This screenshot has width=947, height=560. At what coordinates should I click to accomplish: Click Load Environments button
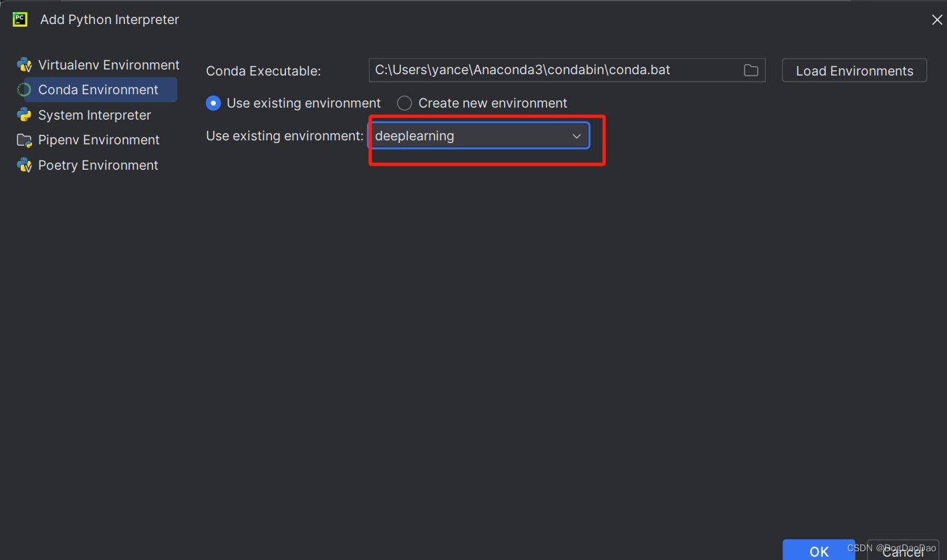(854, 71)
